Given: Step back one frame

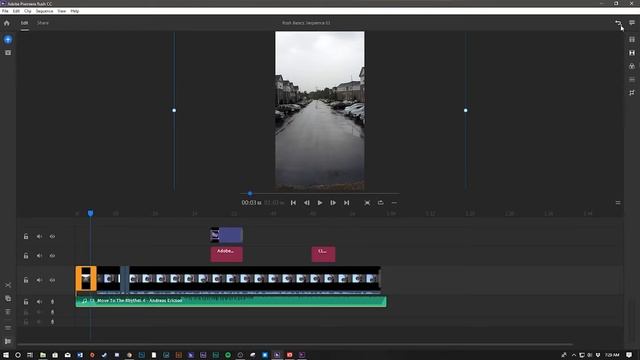Looking at the screenshot, I should (x=307, y=203).
